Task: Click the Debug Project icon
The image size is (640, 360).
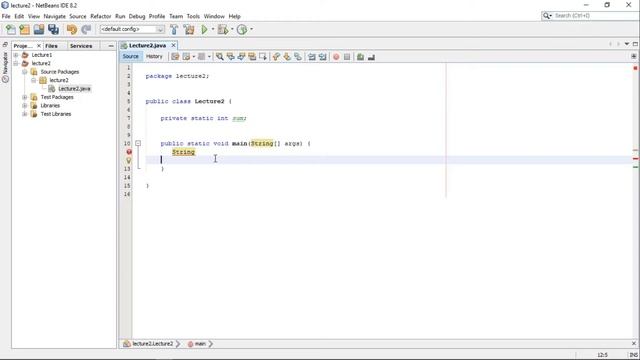Action: pos(223,29)
